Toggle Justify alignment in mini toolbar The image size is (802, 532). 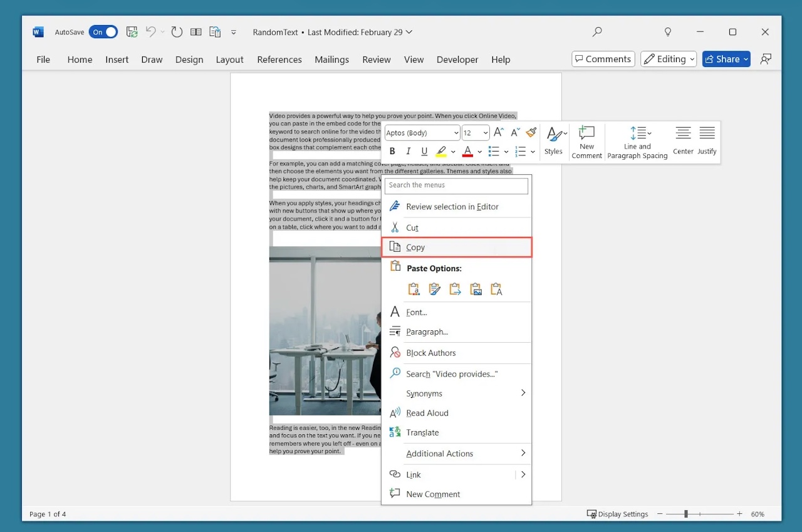707,140
